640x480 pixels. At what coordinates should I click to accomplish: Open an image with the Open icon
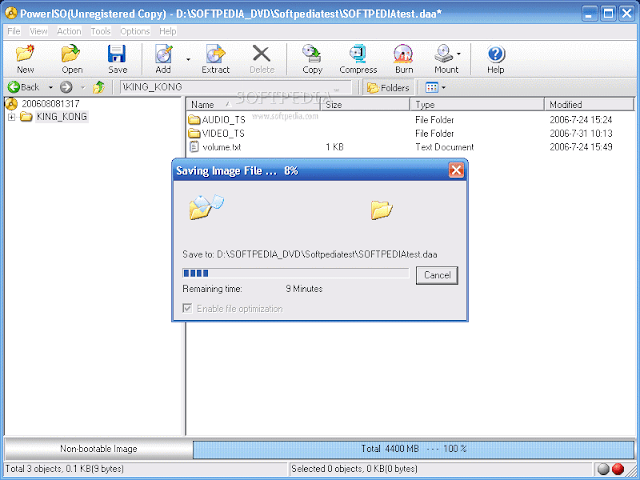pos(71,53)
